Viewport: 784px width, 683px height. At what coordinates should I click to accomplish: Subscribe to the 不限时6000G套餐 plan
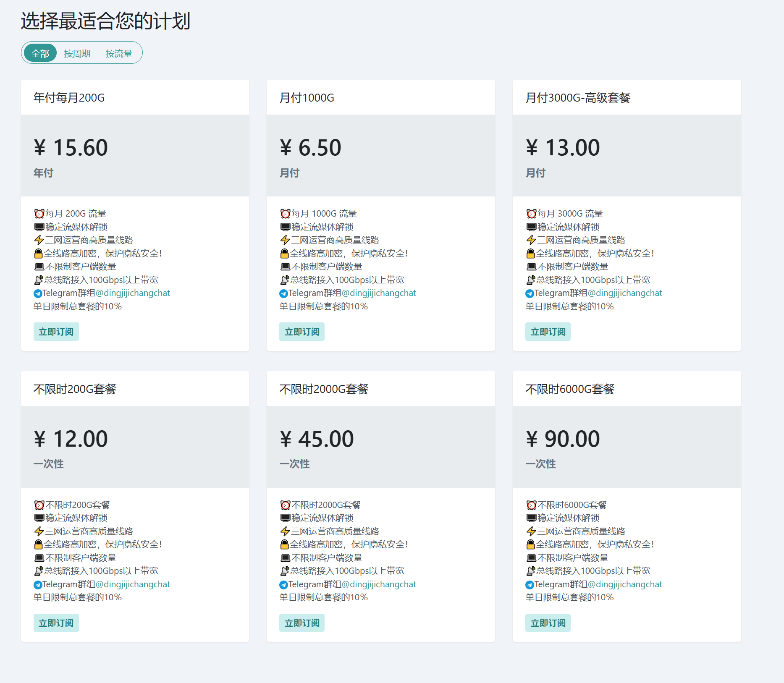pyautogui.click(x=548, y=623)
